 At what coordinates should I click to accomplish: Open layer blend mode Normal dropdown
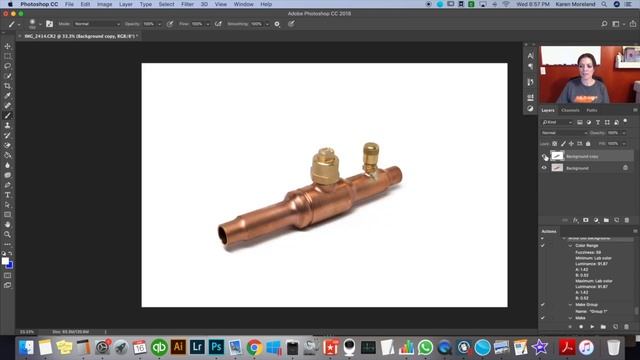point(564,133)
